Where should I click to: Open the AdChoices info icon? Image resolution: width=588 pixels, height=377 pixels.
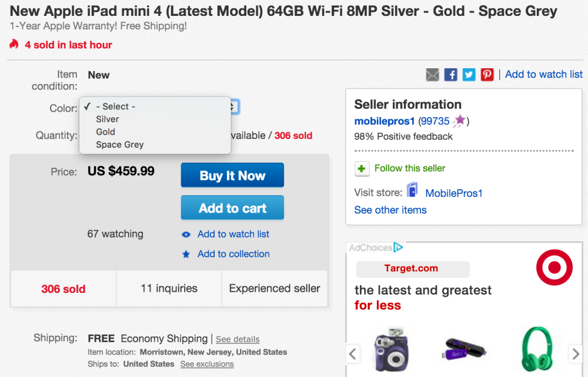coord(398,248)
